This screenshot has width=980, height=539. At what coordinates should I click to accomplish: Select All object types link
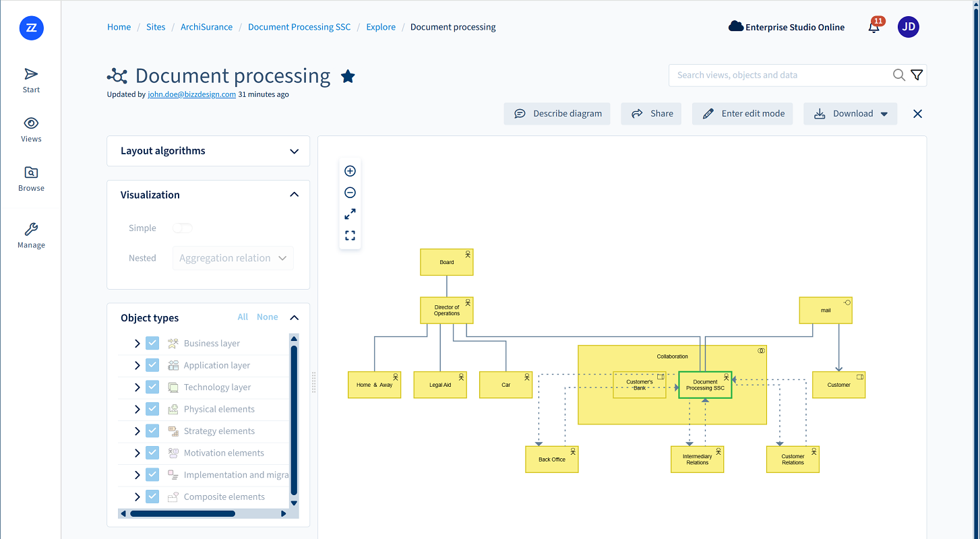click(243, 317)
